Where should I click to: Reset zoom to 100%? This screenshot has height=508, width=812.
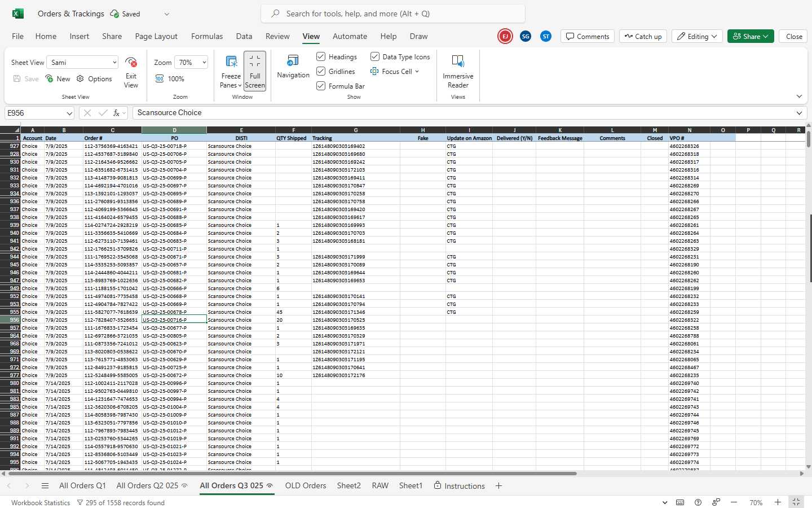(170, 79)
